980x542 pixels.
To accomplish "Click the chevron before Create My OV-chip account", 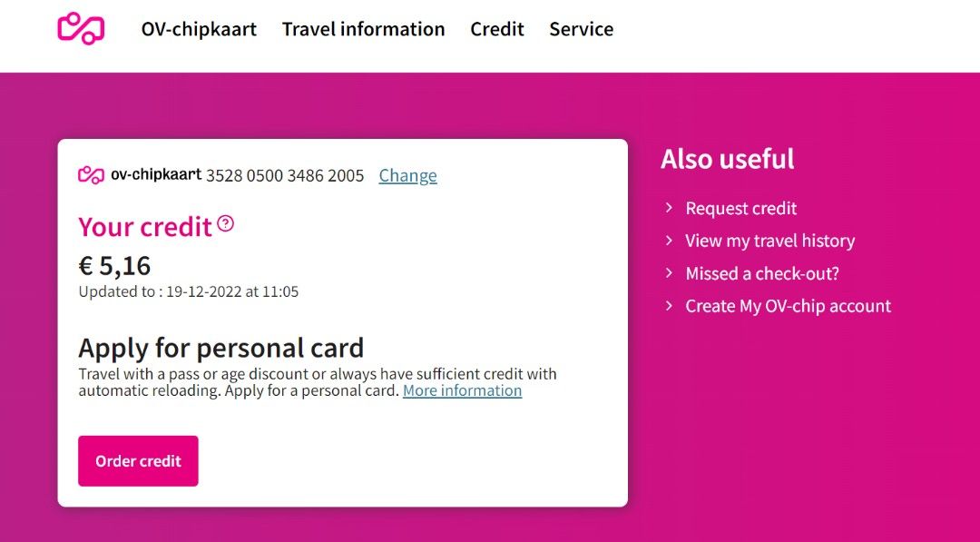I will click(x=669, y=306).
